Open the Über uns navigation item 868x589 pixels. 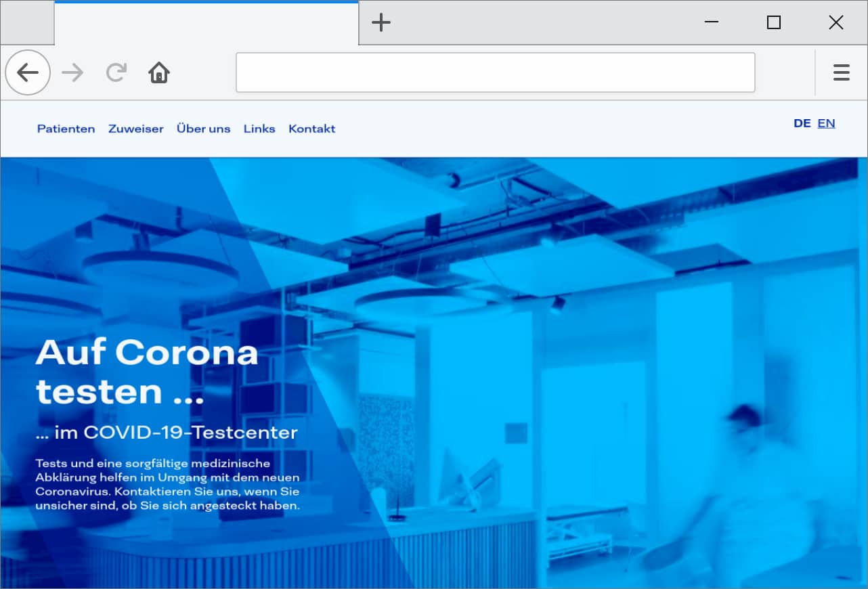coord(204,129)
